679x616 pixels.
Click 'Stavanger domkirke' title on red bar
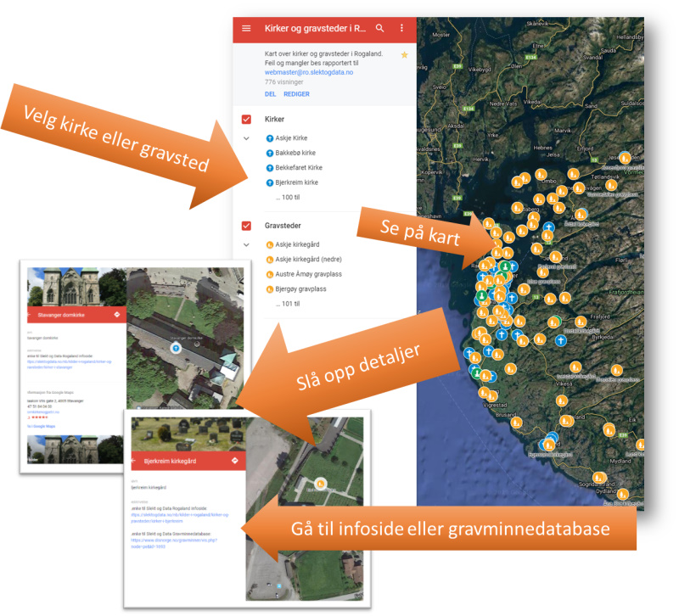coord(61,315)
